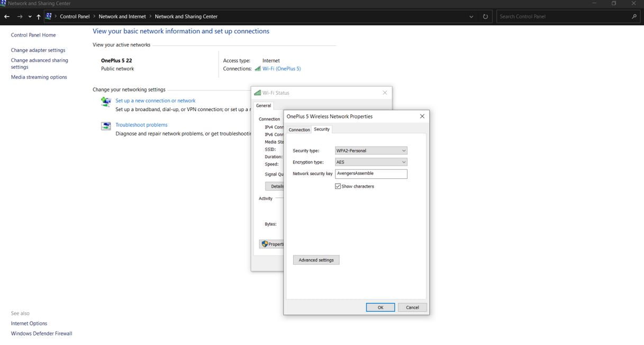Click the search magnifier icon
644x345 pixels.
point(634,16)
